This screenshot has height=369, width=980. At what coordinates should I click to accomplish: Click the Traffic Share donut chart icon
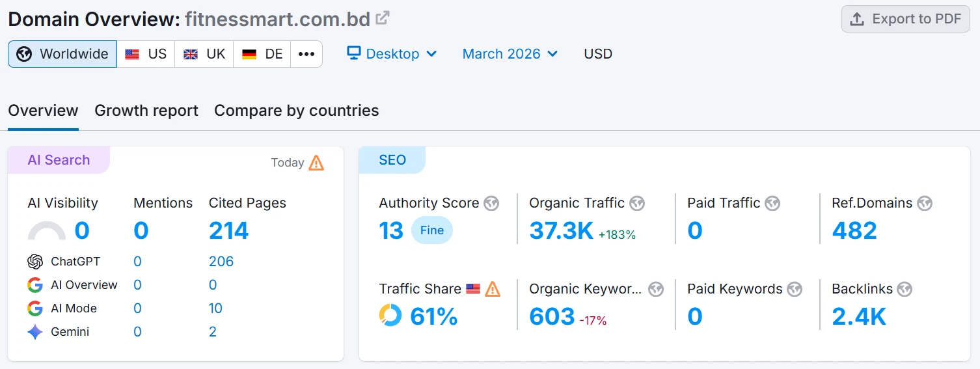pyautogui.click(x=390, y=316)
